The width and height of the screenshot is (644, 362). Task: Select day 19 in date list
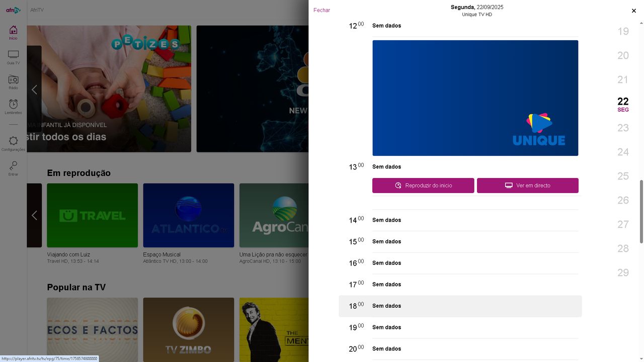coord(623,31)
